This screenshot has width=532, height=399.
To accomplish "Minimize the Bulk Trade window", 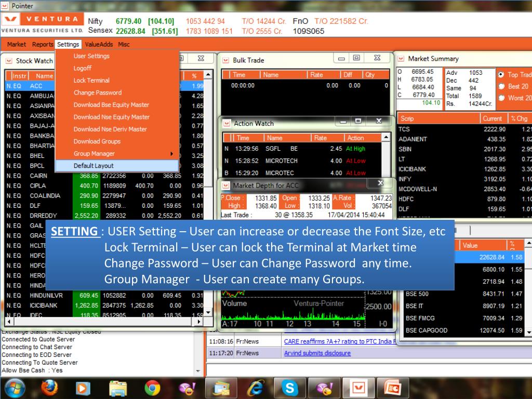I will click(341, 58).
